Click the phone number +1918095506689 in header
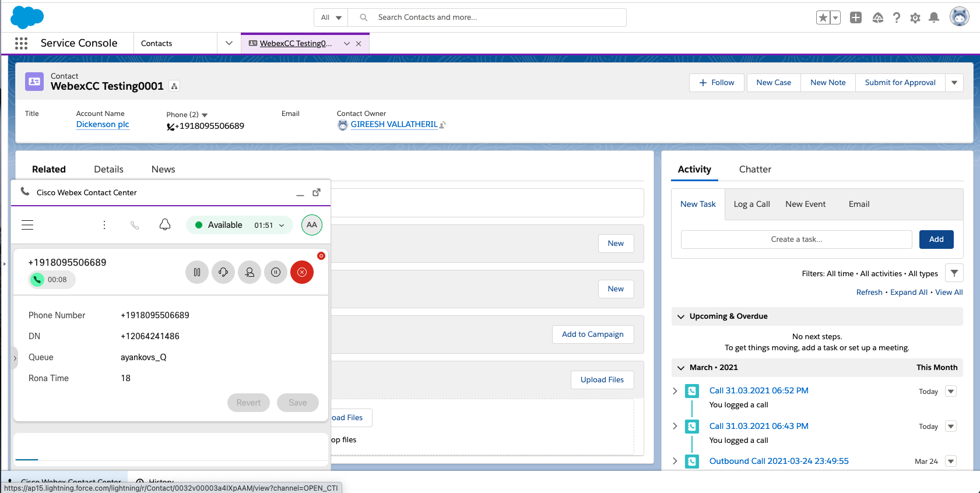 click(210, 126)
